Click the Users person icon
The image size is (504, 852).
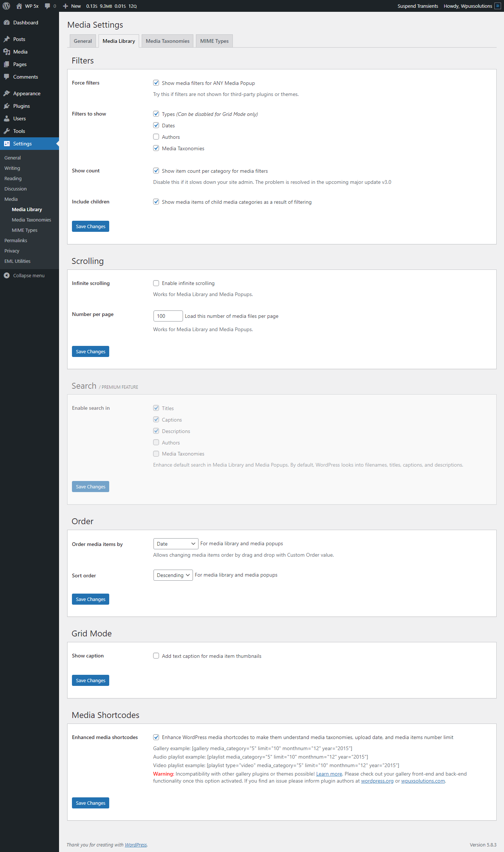7,118
